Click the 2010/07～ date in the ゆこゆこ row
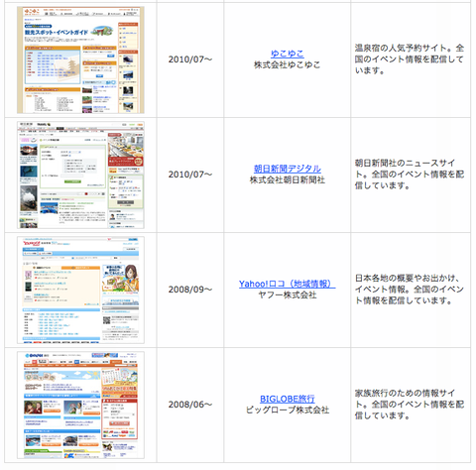This screenshot has width=476, height=470. coord(190,59)
